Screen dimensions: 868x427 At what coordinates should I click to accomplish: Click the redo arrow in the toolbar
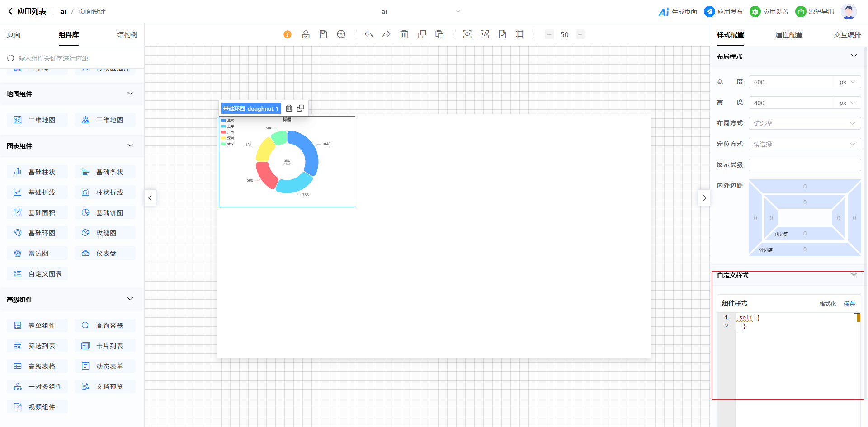tap(387, 34)
